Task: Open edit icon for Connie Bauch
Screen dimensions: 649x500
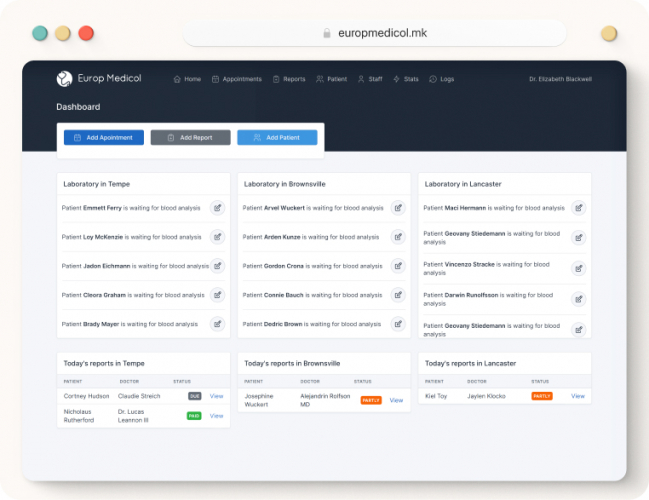Action: click(398, 295)
